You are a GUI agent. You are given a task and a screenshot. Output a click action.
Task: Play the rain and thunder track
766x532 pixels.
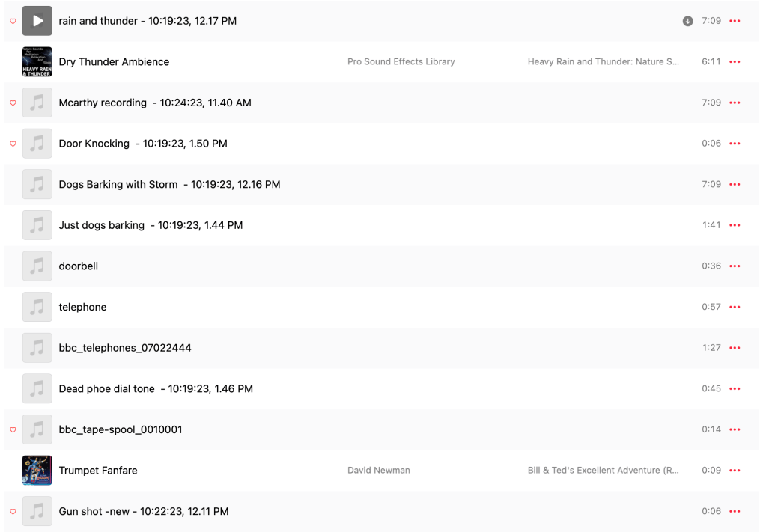click(37, 21)
